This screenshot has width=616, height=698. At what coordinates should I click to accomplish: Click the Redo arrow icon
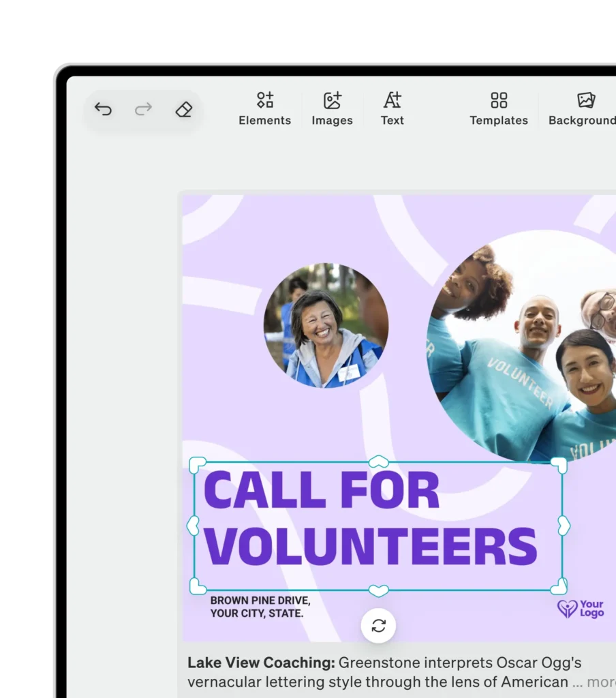coord(143,109)
